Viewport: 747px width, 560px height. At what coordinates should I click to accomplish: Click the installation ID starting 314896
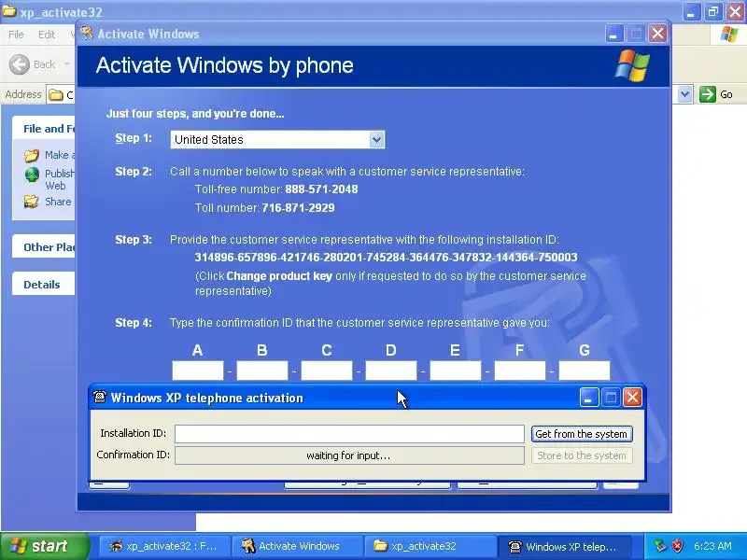(386, 258)
